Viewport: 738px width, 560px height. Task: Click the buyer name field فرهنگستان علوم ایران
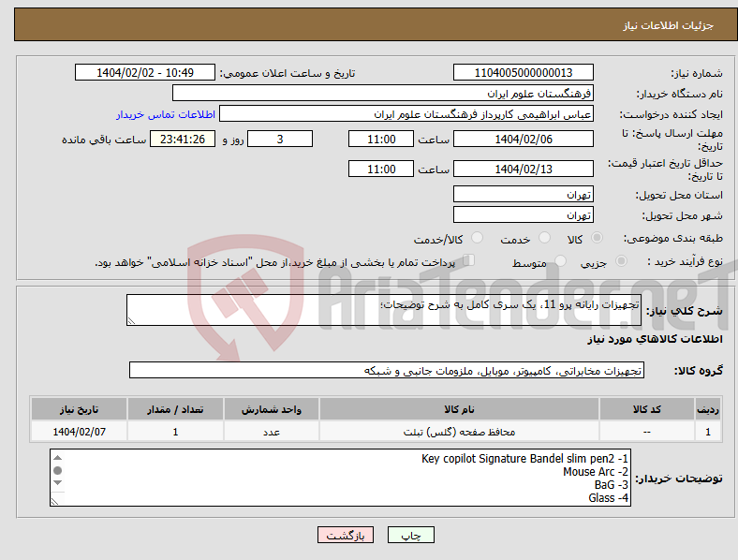tap(383, 93)
